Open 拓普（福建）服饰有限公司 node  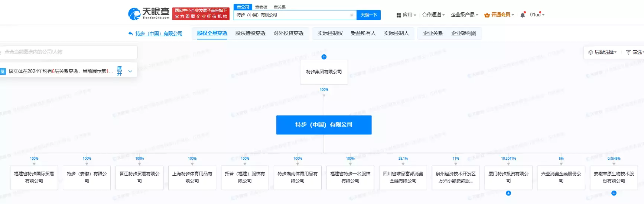click(245, 178)
